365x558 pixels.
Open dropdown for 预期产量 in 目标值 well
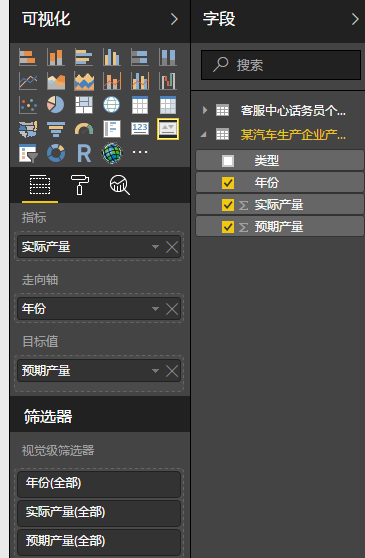pyautogui.click(x=155, y=370)
